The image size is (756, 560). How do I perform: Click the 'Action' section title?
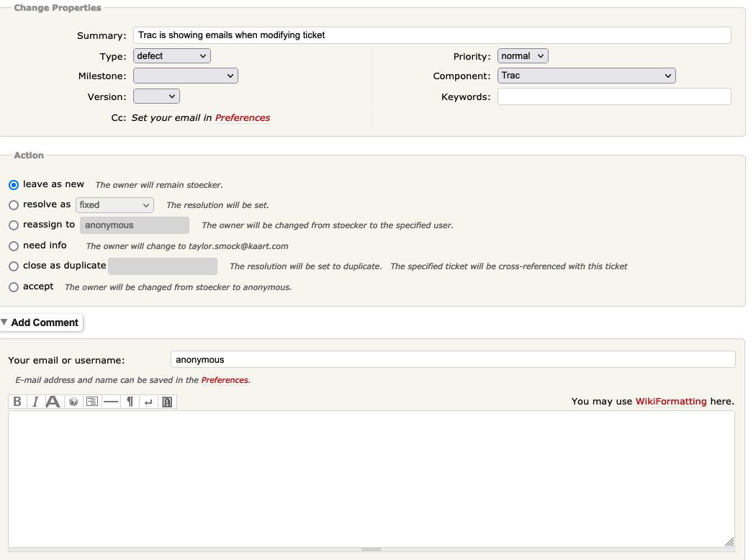click(x=29, y=155)
